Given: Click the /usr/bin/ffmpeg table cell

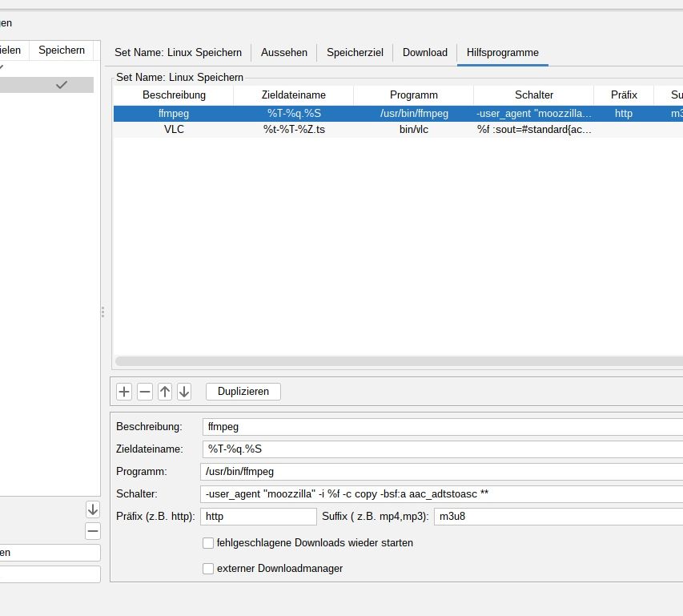Looking at the screenshot, I should (x=414, y=113).
